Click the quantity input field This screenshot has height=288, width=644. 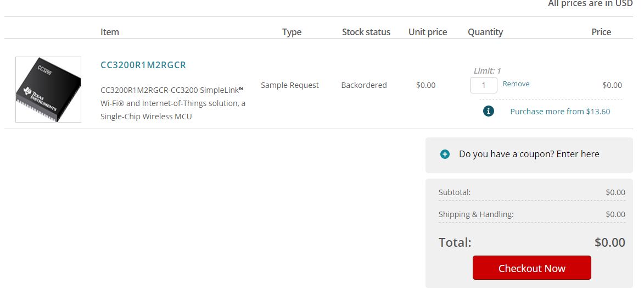point(483,85)
